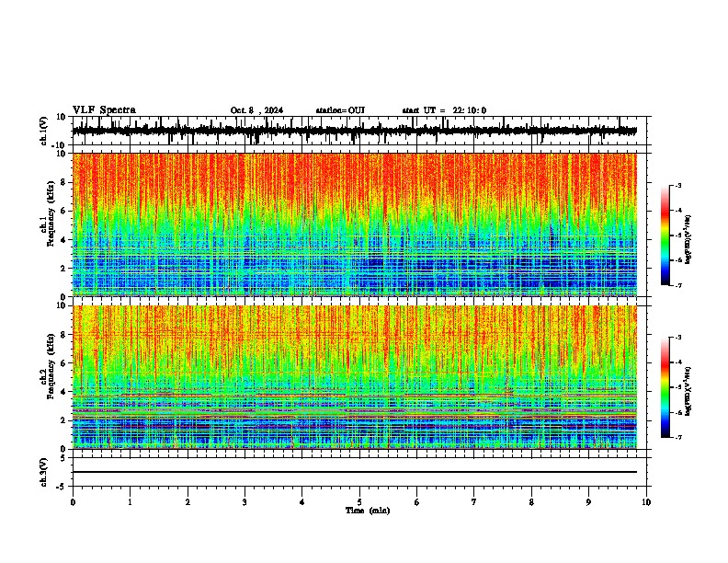Click the 'Oct. 8 , 2024' date label
This screenshot has height=563, width=728.
[256, 110]
